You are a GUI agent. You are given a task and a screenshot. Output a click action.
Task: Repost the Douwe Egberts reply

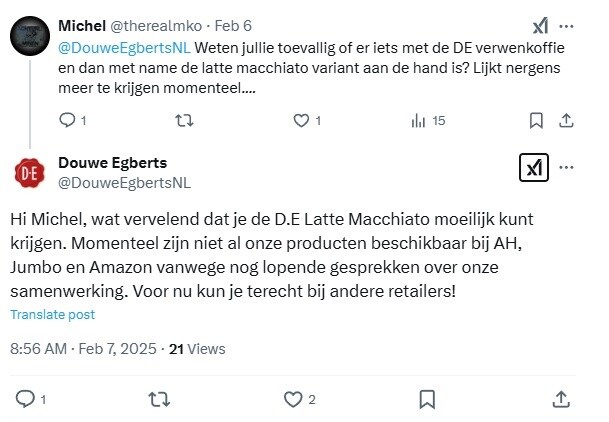click(x=158, y=399)
